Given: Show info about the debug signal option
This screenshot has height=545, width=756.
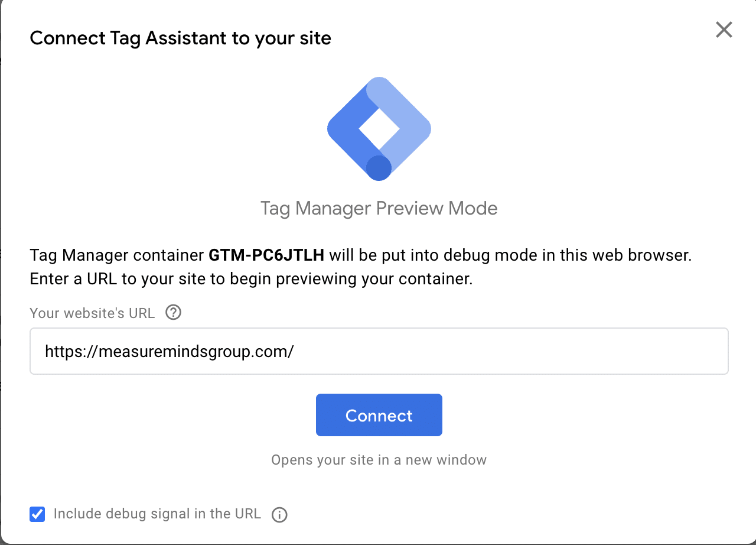Looking at the screenshot, I should [279, 515].
